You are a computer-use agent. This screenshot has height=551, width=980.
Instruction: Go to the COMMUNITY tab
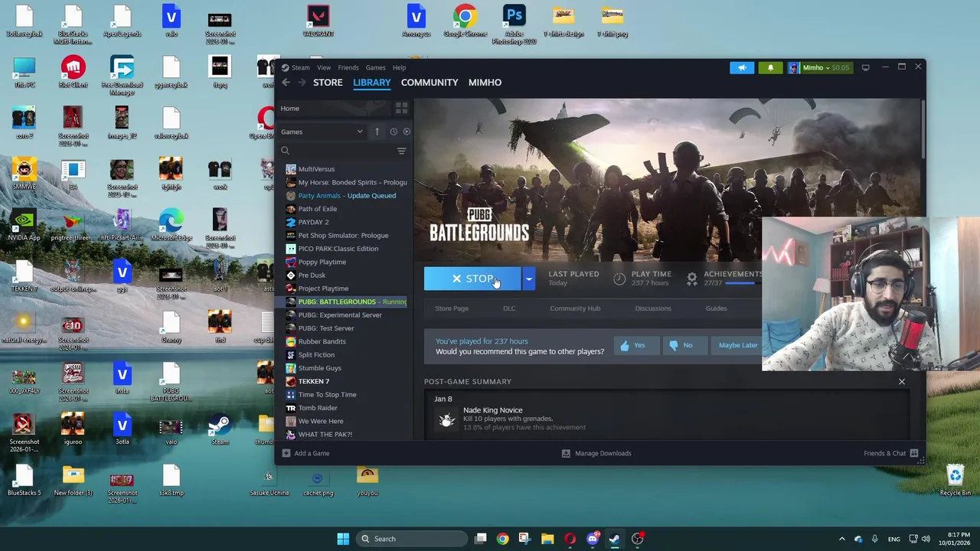(x=430, y=83)
